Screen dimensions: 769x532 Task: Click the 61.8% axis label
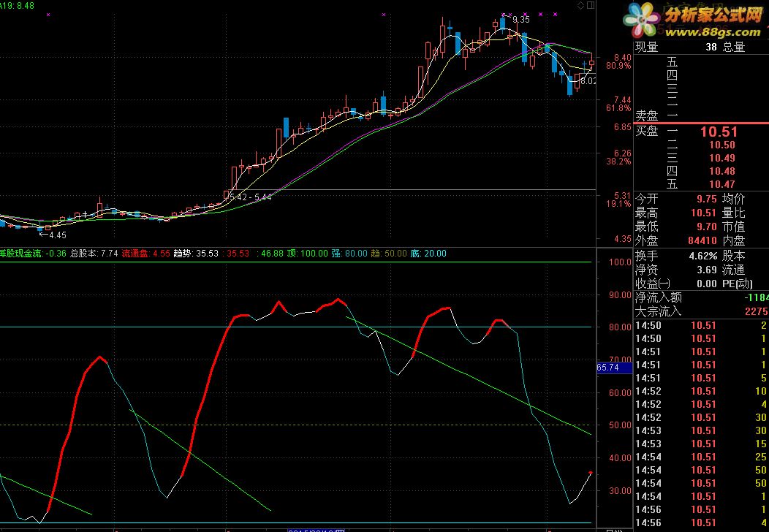tap(618, 108)
